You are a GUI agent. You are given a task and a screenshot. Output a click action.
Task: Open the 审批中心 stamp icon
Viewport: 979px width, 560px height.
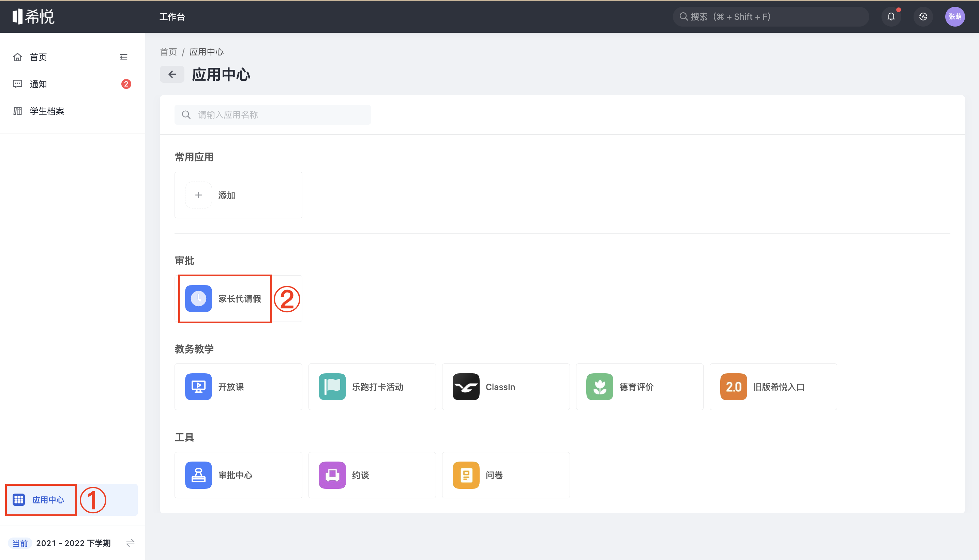click(199, 475)
